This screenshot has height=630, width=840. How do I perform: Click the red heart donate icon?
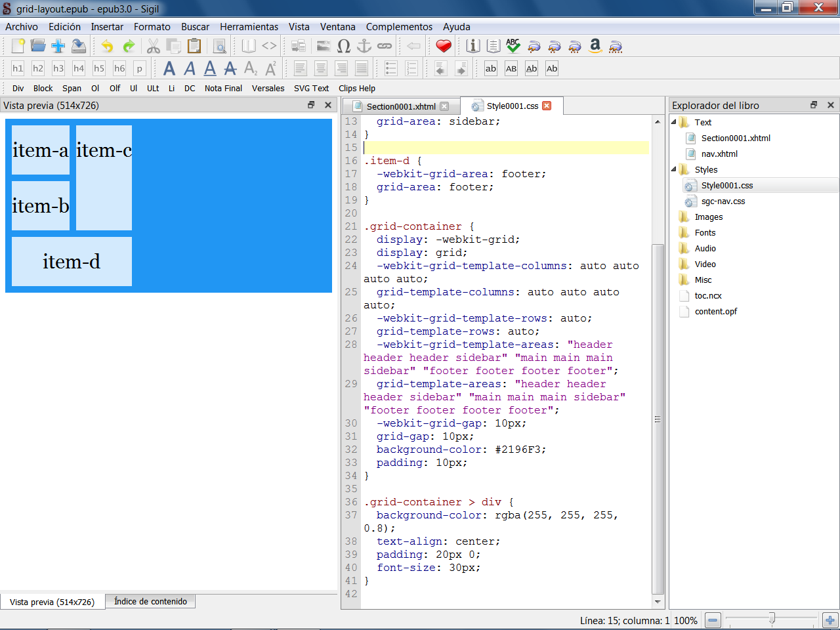[444, 46]
